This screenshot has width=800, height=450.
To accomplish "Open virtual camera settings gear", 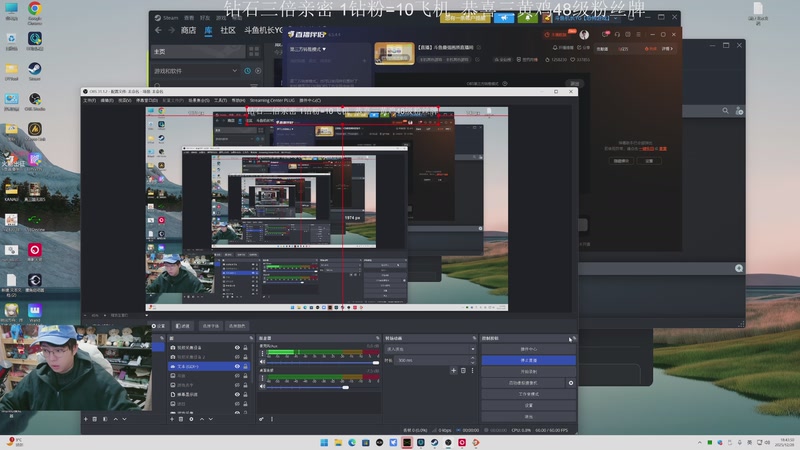I will click(571, 383).
